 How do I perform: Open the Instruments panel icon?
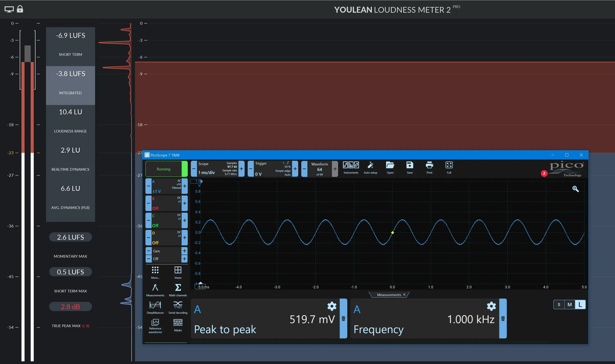pos(351,165)
